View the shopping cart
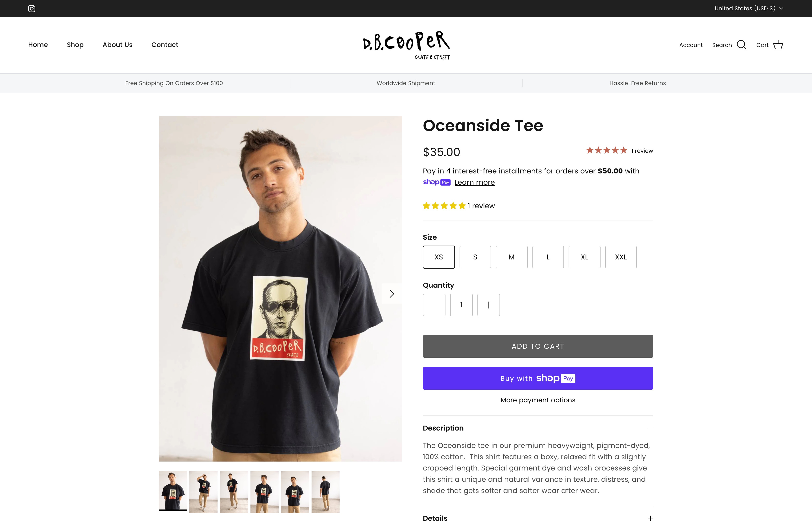 point(769,45)
